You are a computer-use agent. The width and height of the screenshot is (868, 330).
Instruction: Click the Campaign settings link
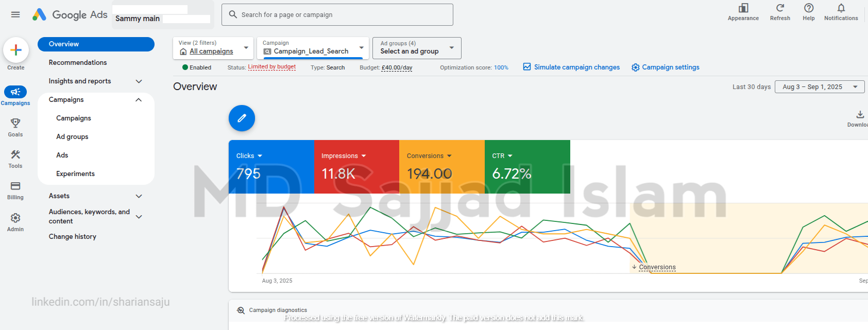[x=670, y=67]
